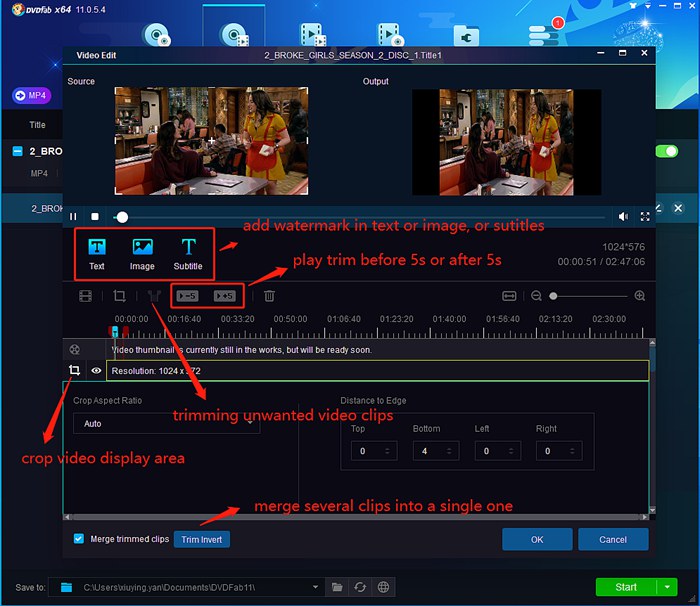Screen dimensions: 700x606
Task: Play trim from 5 seconds before
Action: (x=188, y=296)
